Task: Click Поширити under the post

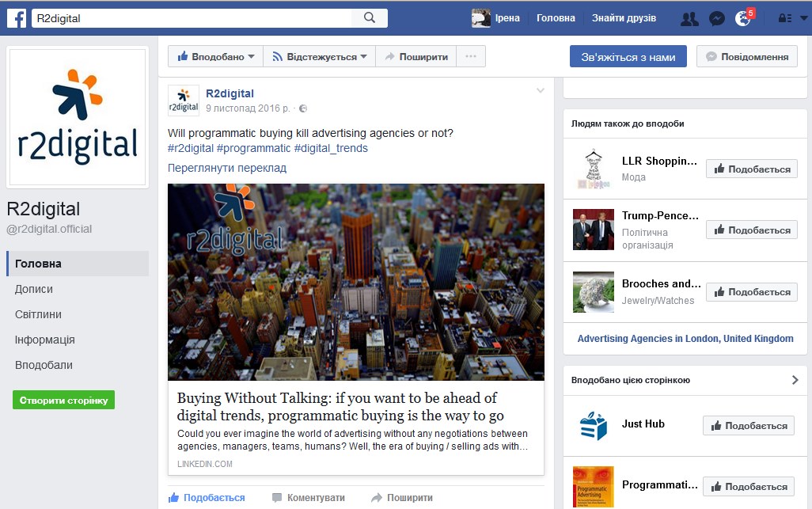Action: [x=402, y=498]
